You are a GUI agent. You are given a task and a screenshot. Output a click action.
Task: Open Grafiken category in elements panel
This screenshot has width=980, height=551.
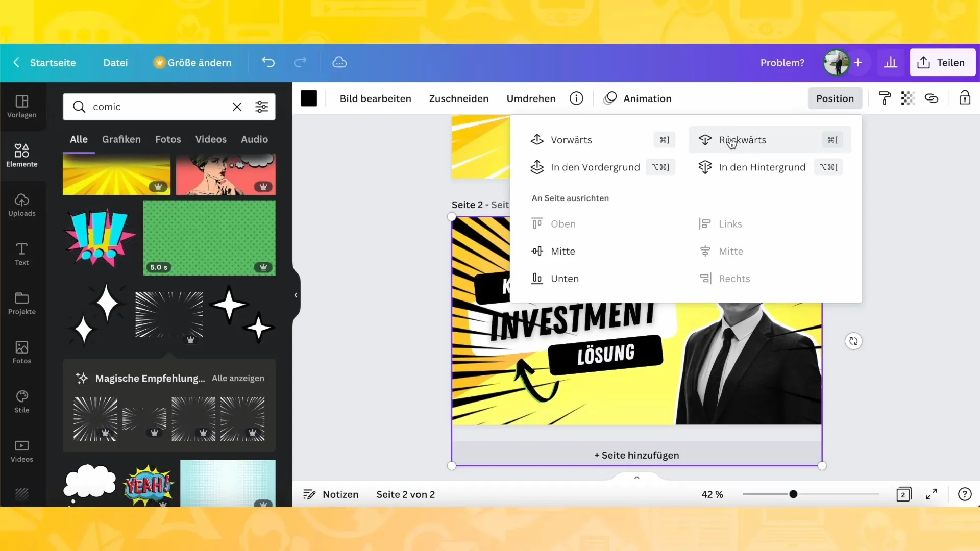[121, 139]
